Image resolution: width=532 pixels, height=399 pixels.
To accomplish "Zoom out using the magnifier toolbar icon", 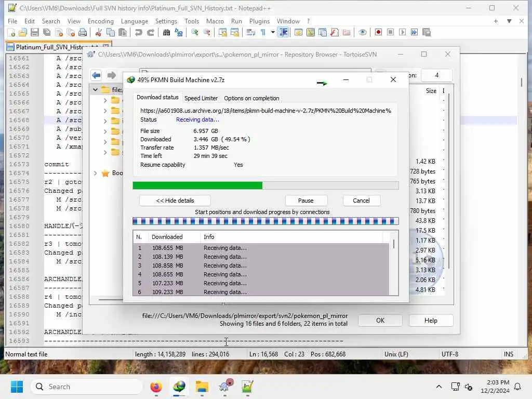I will click(x=207, y=33).
